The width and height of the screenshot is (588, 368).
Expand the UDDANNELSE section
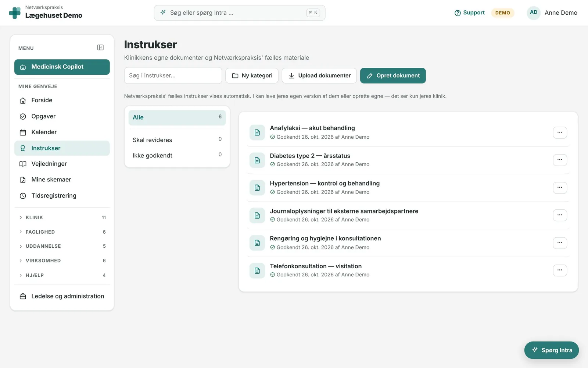click(62, 246)
